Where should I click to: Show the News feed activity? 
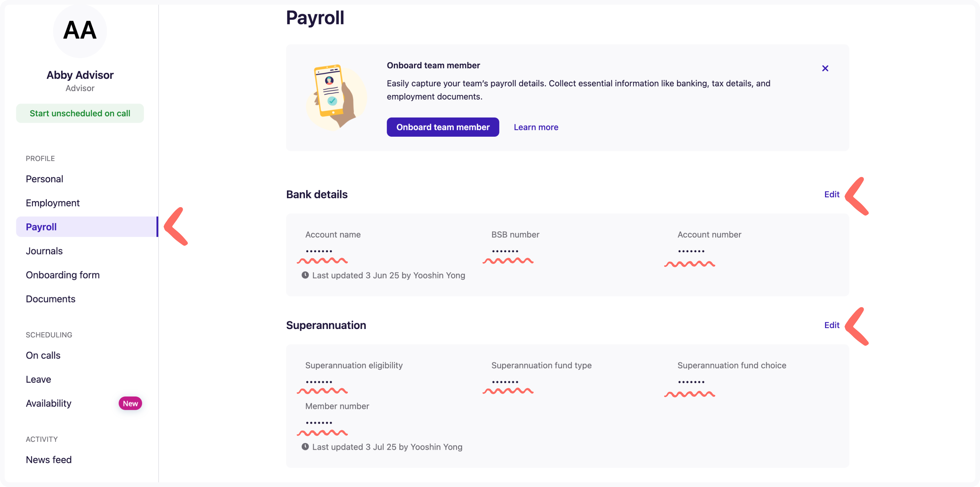pyautogui.click(x=49, y=459)
